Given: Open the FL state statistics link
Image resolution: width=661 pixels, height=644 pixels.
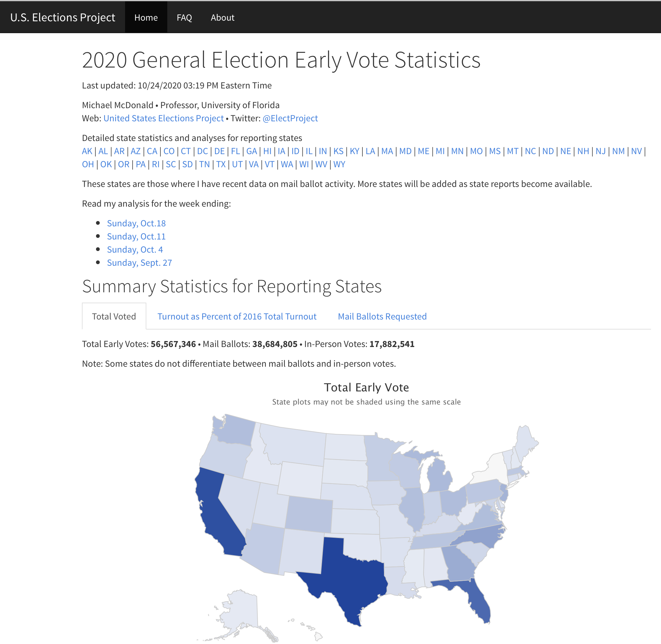Looking at the screenshot, I should pos(235,151).
